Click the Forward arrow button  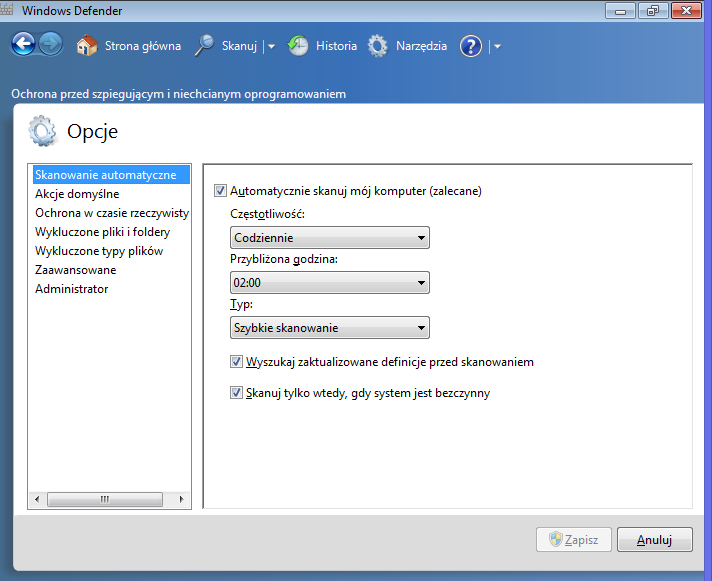[50, 44]
